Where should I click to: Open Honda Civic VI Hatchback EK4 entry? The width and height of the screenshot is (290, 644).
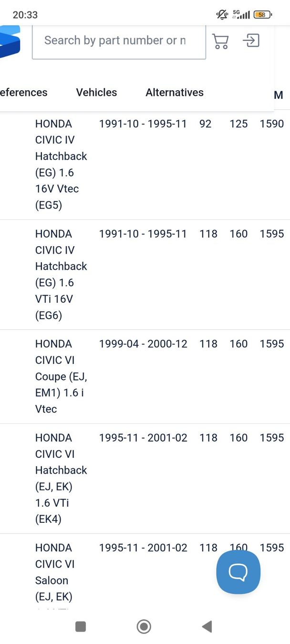click(x=61, y=478)
